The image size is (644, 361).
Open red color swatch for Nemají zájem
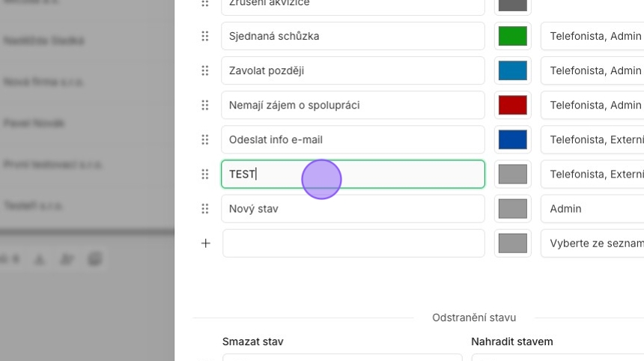coord(513,105)
